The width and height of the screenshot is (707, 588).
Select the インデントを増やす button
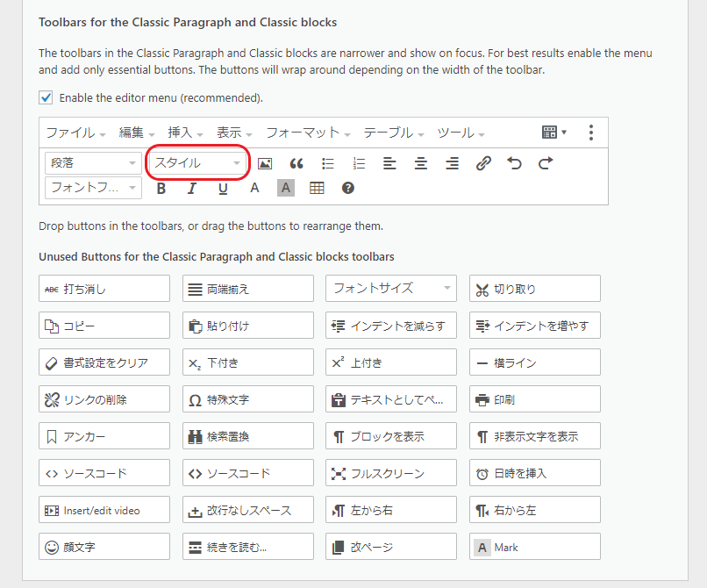[x=535, y=326]
